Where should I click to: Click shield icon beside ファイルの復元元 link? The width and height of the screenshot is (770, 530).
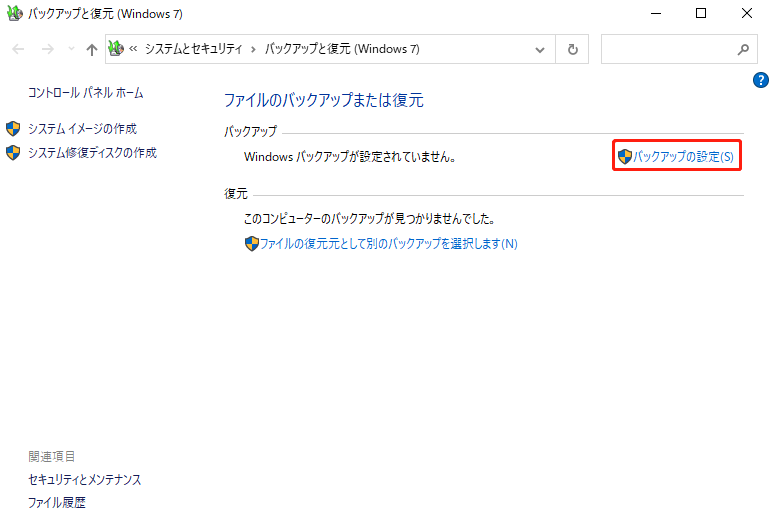click(x=251, y=244)
